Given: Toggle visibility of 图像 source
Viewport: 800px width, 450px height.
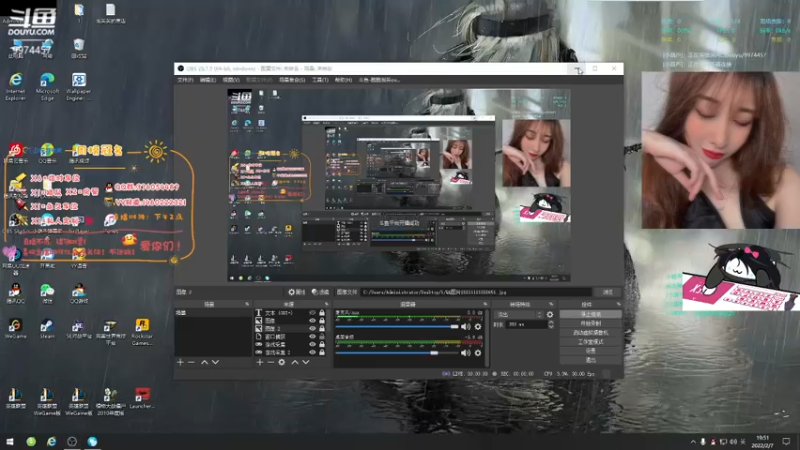Looking at the screenshot, I should coord(312,320).
